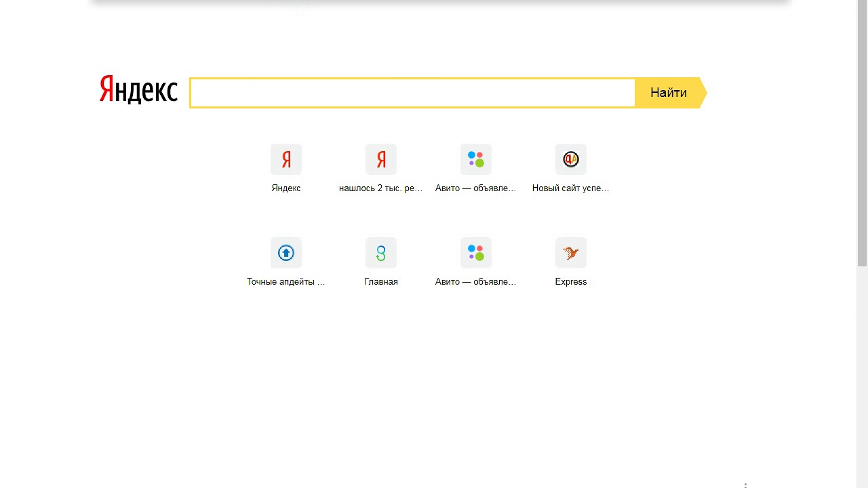Image resolution: width=868 pixels, height=488 pixels.
Task: Click the 'Точные апдейты …' label
Action: 286,282
